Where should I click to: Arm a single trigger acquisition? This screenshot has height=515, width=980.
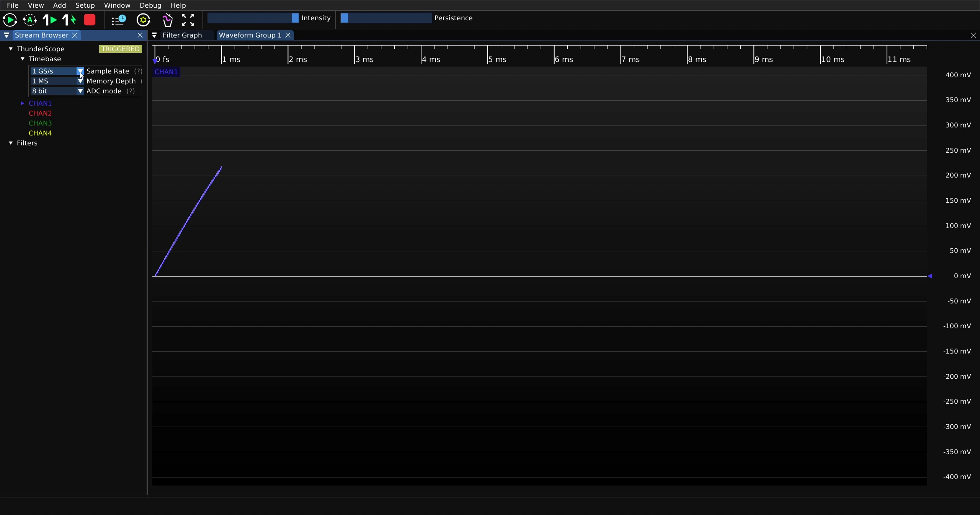[50, 20]
